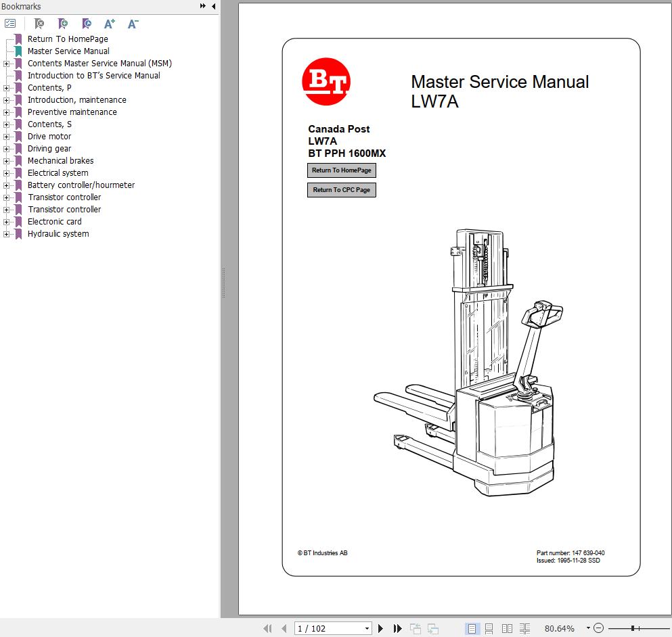Screen dimensions: 672x637
Task: Open the bookmark options menu icon
Action: coord(10,24)
